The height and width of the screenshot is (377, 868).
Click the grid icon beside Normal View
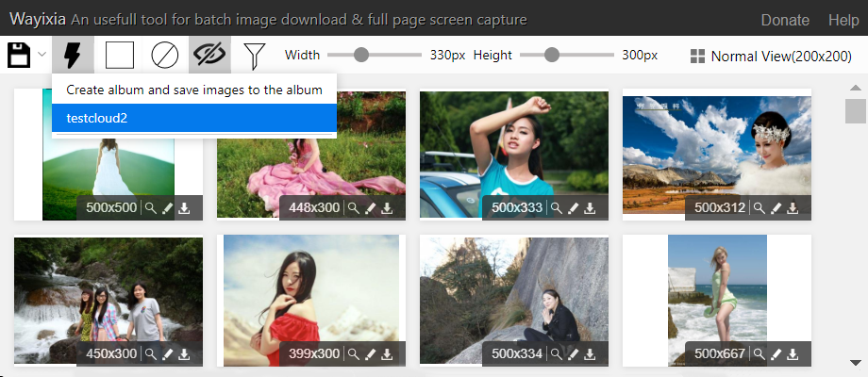click(x=697, y=57)
